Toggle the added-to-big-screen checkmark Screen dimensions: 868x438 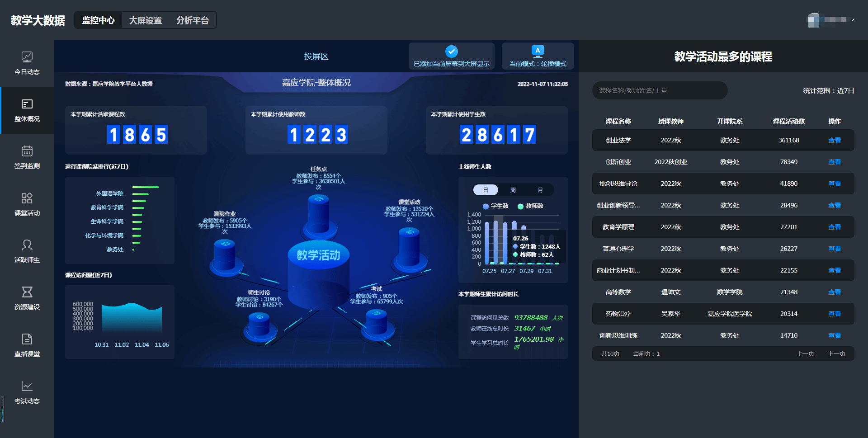pos(451,52)
